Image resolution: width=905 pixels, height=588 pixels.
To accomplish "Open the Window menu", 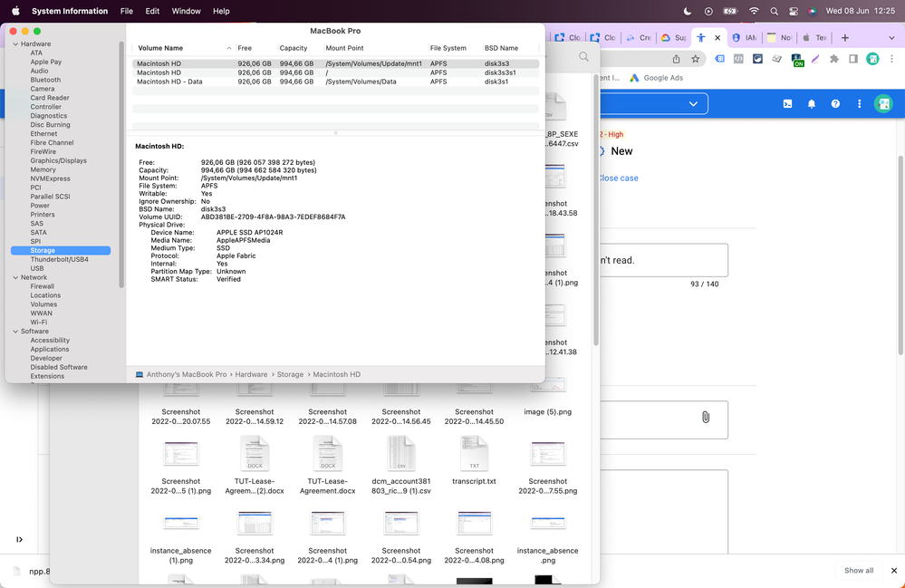I will click(186, 11).
